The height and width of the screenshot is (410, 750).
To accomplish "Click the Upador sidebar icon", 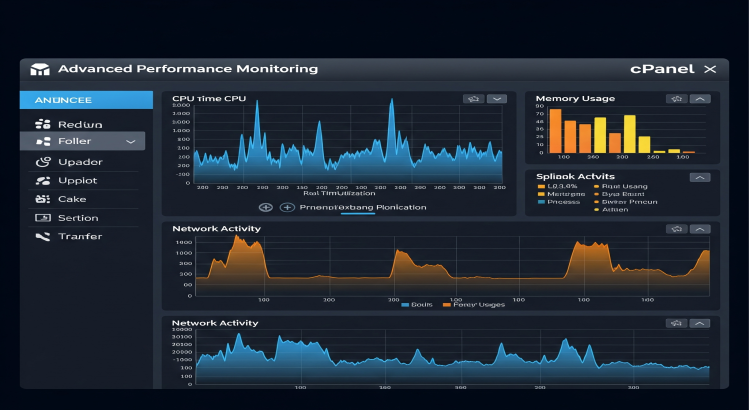I will 42,161.
